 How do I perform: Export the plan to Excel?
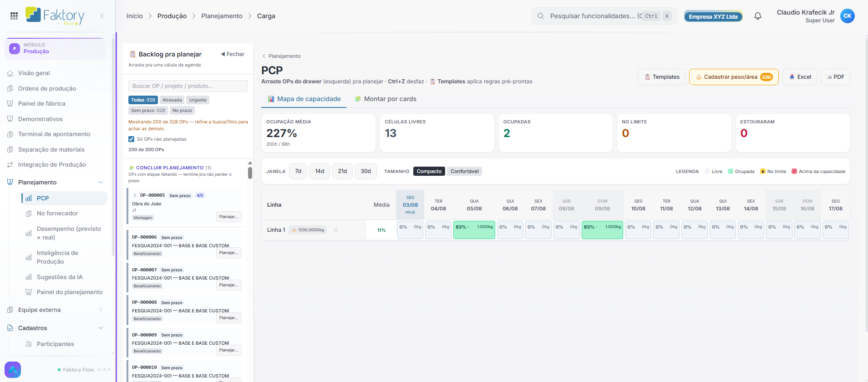(x=800, y=77)
